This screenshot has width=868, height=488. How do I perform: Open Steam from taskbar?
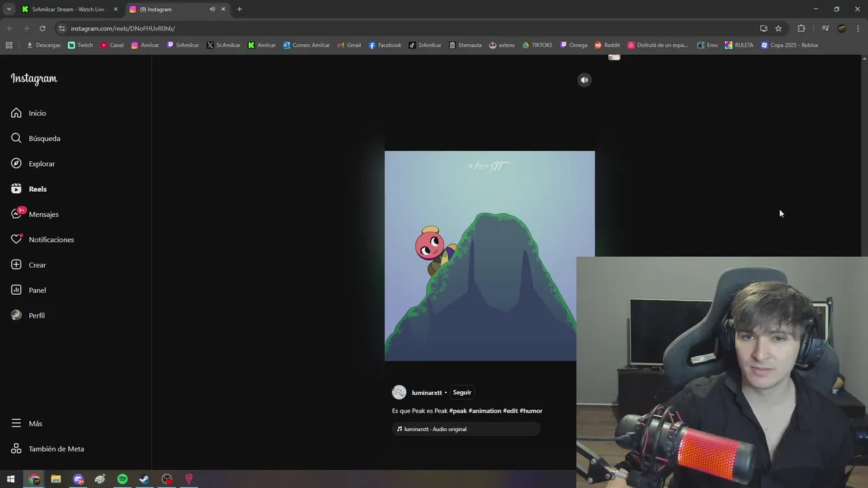144,479
